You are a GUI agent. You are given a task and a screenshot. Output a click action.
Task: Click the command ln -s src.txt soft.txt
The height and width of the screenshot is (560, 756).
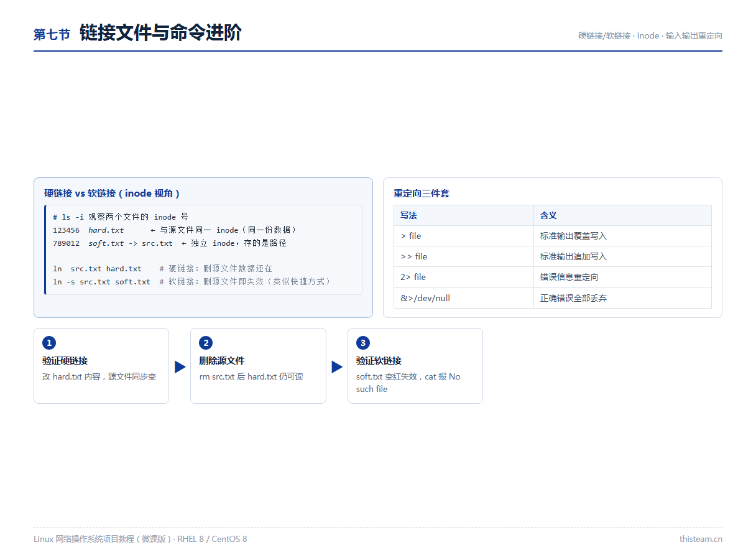point(101,282)
